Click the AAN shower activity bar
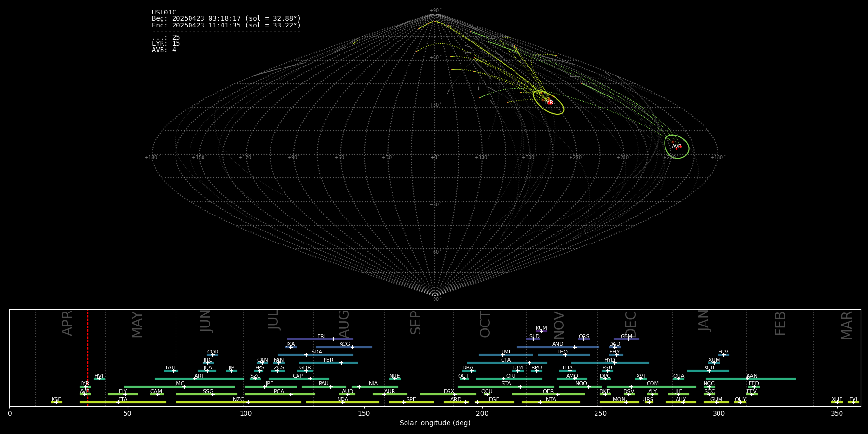The width and height of the screenshot is (868, 434). [x=772, y=379]
